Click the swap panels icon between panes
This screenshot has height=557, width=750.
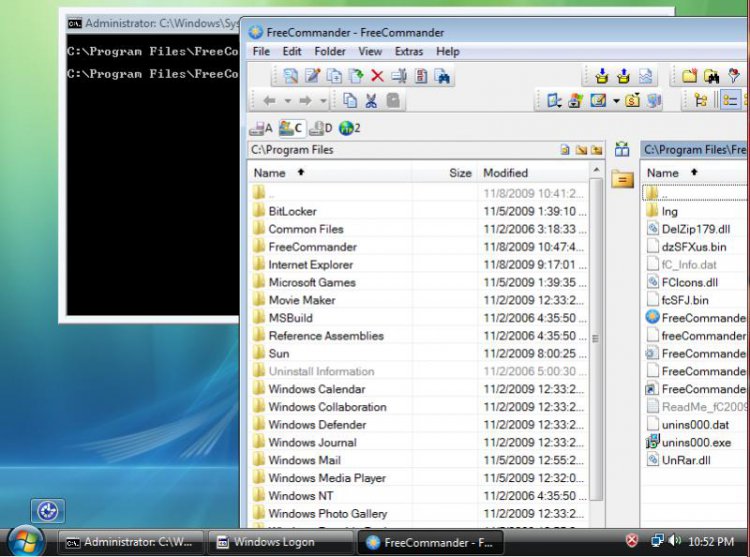622,150
